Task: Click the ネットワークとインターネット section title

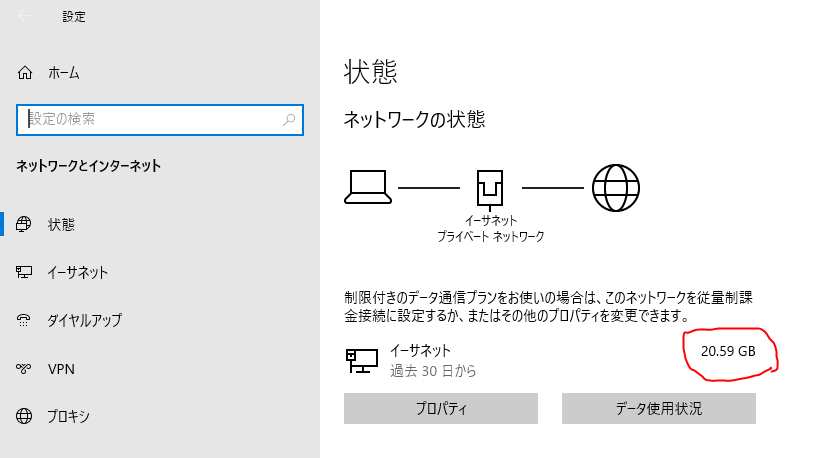Action: [88, 166]
